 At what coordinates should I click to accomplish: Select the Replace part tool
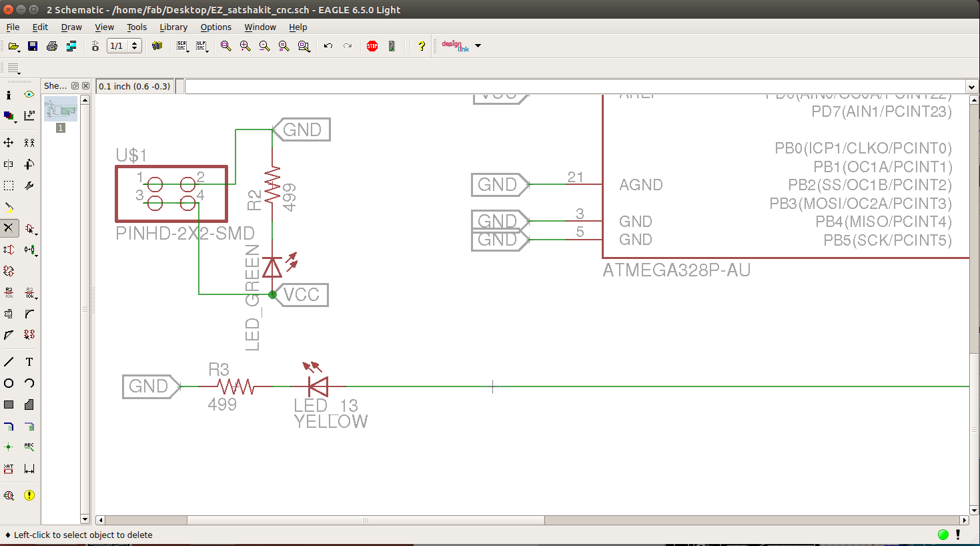click(x=29, y=250)
